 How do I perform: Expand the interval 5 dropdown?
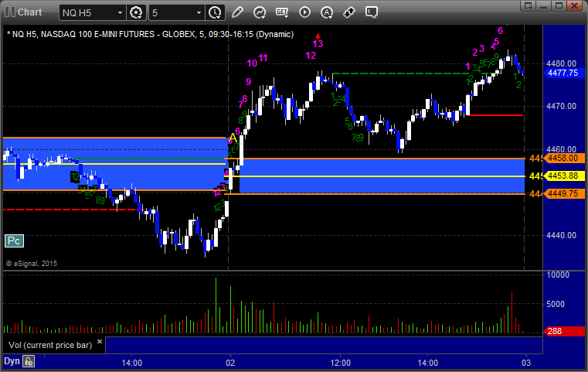199,13
